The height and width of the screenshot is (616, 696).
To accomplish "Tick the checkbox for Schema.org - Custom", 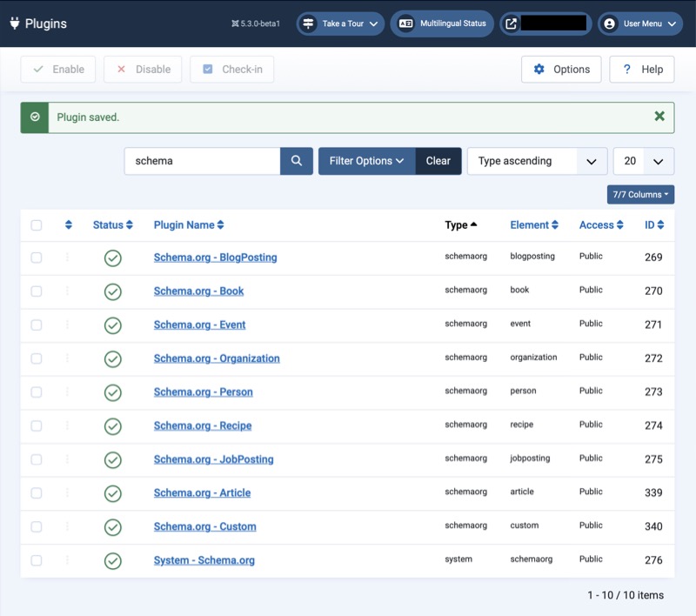I will (x=37, y=527).
